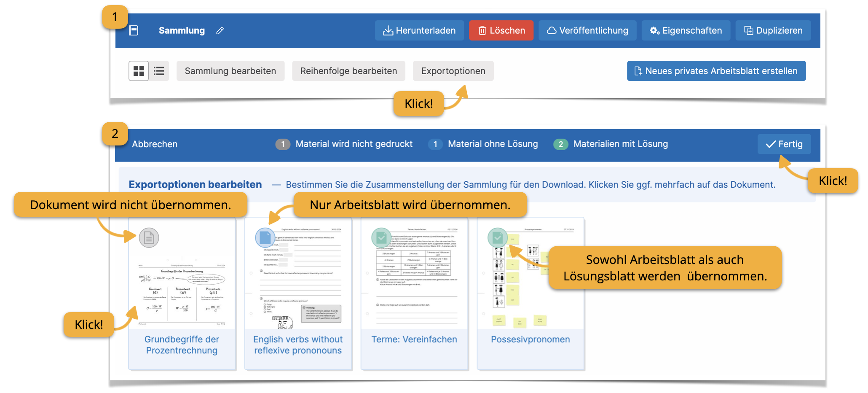This screenshot has width=868, height=393.
Task: Click the gears icon in Eigenschaften
Action: click(655, 30)
